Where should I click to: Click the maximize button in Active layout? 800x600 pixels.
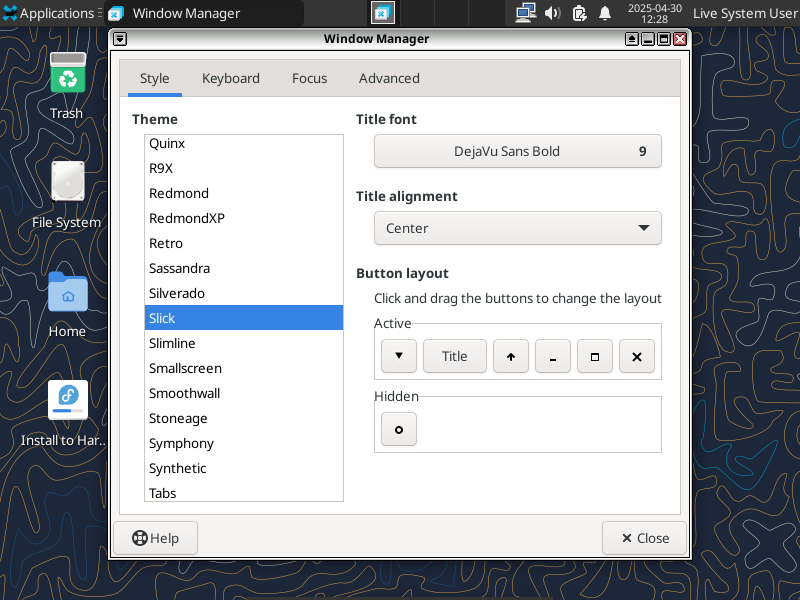594,356
